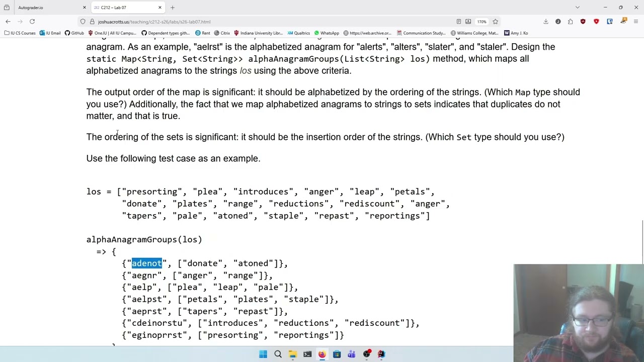Open the extension icon with orange badge

(x=623, y=21)
